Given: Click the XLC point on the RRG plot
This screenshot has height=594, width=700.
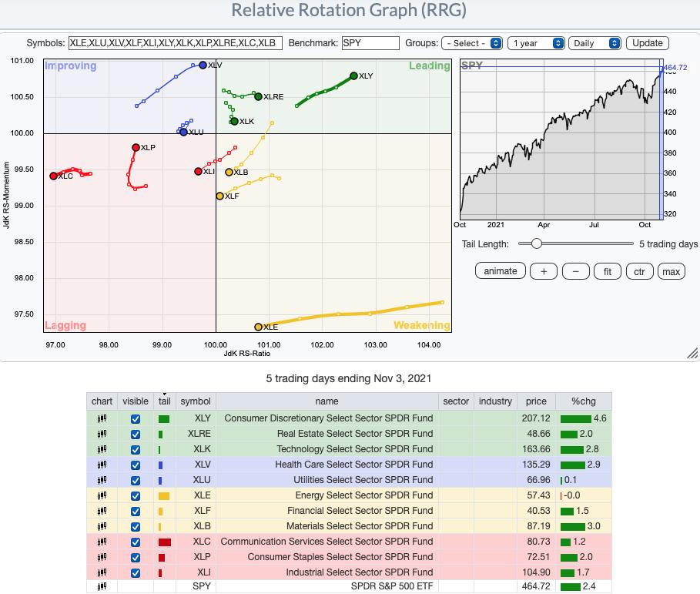Looking at the screenshot, I should point(54,176).
